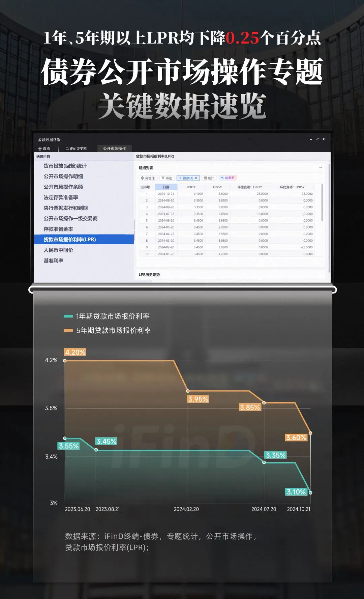Open 公开市场操作明细 in the sidebar
The height and width of the screenshot is (599, 364).
click(x=63, y=176)
